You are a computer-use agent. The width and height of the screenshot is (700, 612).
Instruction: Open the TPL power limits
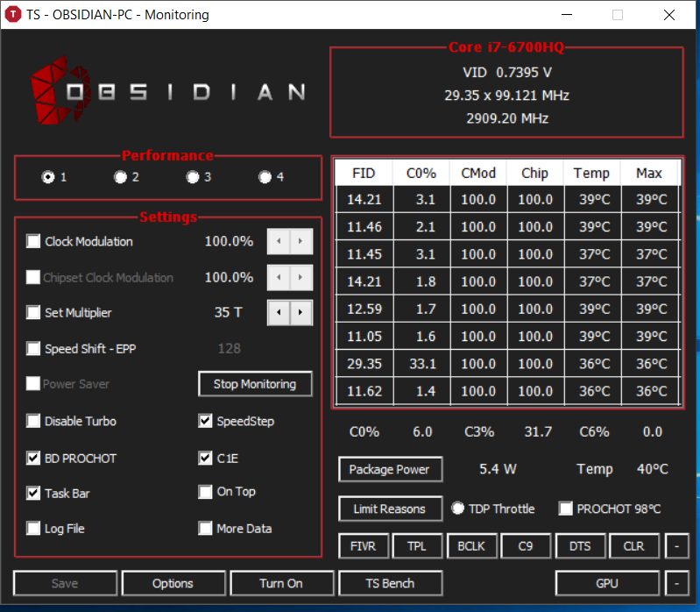tap(417, 546)
